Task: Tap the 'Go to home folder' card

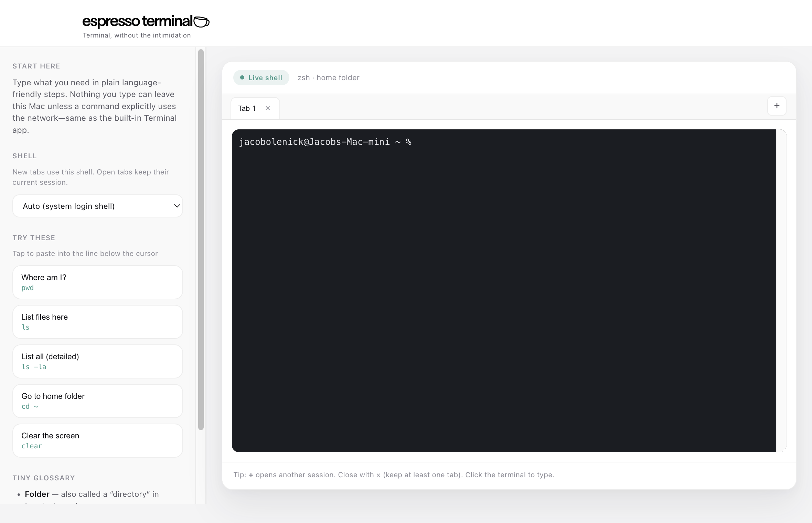Action: (98, 401)
